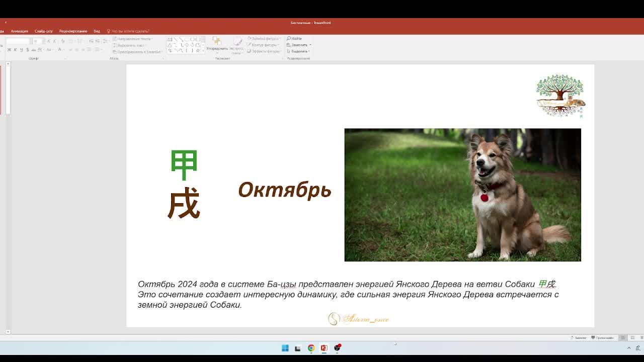
Task: Toggle italic (К) formatting
Action: tap(15, 50)
